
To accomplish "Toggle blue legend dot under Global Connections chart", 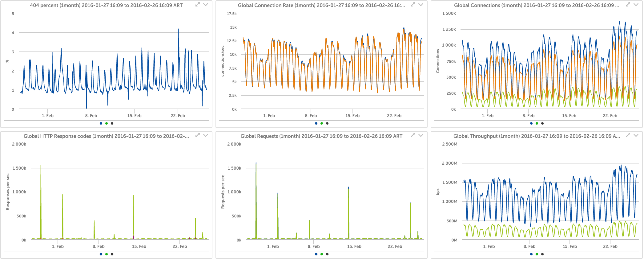I will (x=531, y=123).
